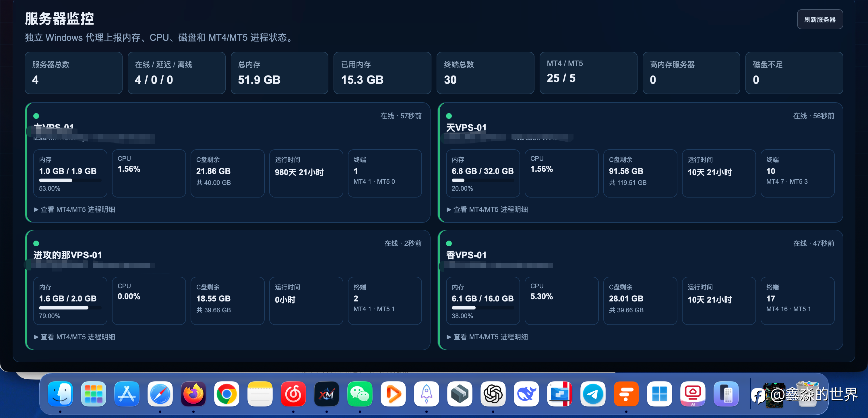
Task: Click the 53.00% memory usage bar
Action: click(70, 180)
